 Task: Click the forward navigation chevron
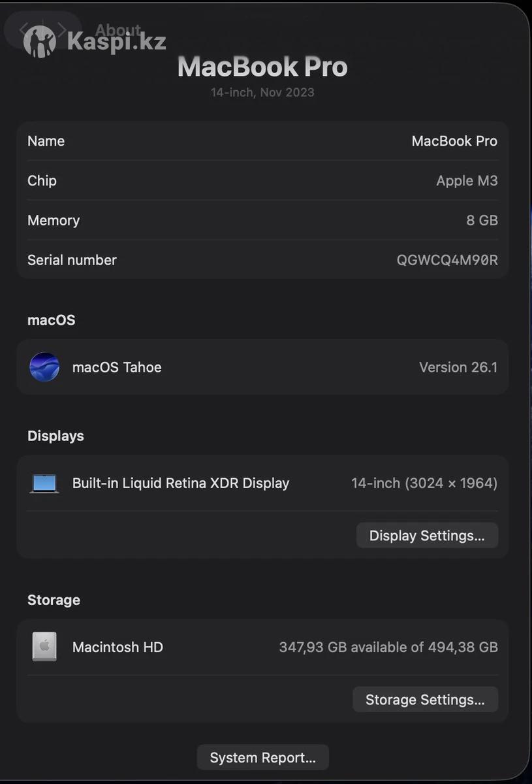pyautogui.click(x=62, y=29)
